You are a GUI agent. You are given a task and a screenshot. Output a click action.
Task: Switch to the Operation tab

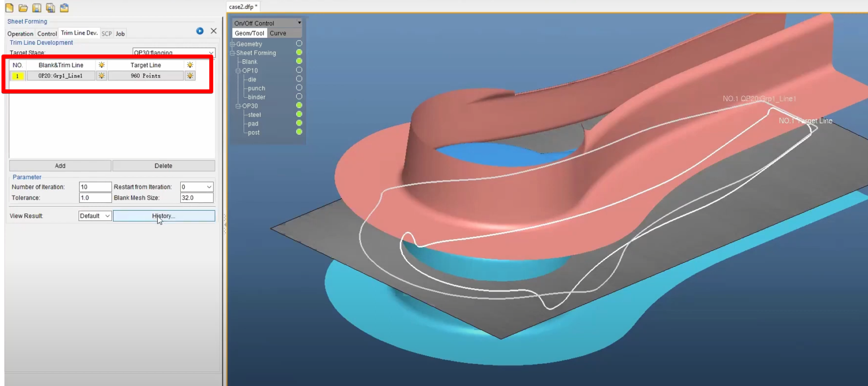pos(20,33)
